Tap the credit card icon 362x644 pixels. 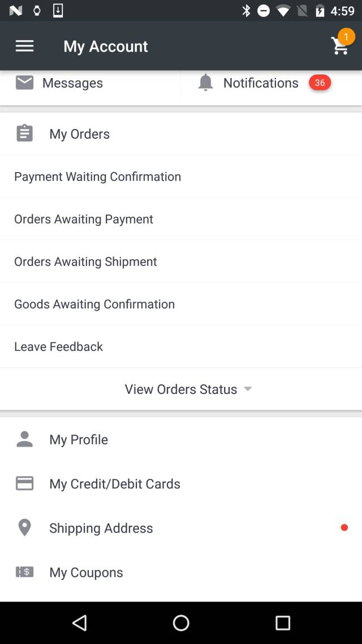(x=24, y=483)
